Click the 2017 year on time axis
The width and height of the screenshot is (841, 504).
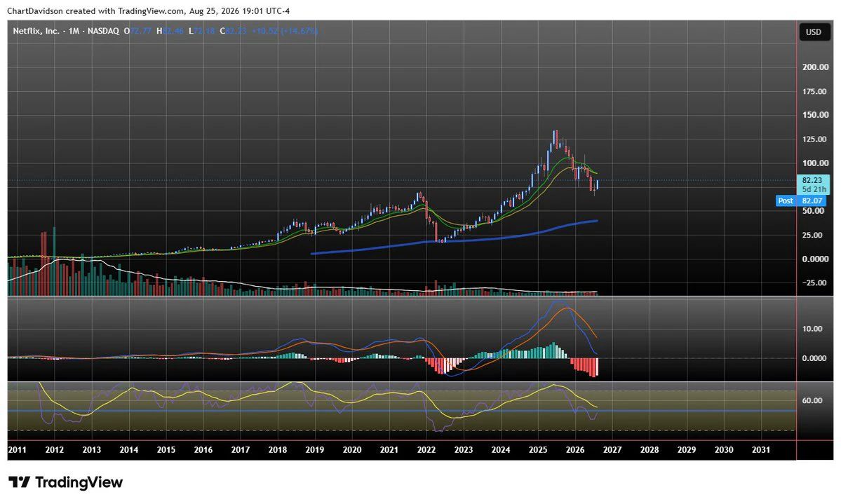241,450
